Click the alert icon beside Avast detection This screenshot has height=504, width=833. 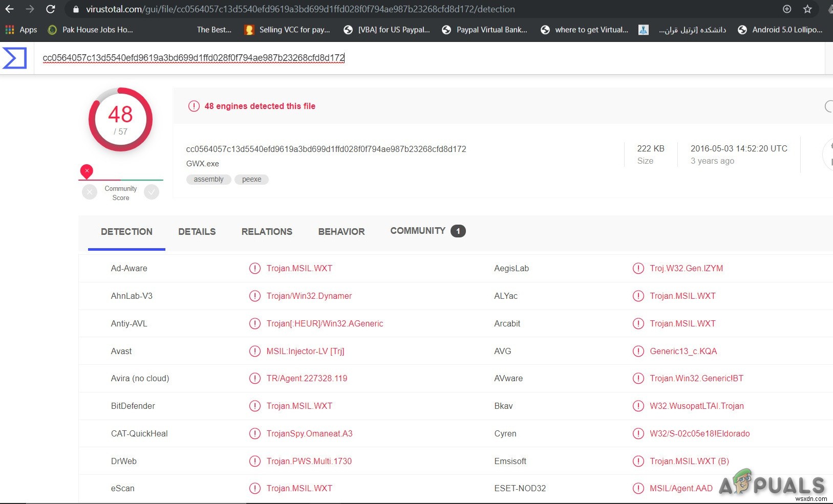pyautogui.click(x=254, y=351)
